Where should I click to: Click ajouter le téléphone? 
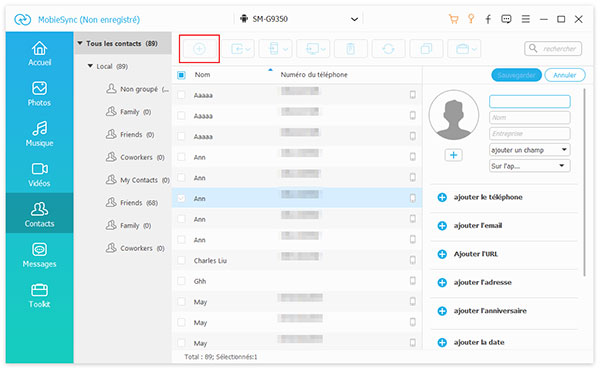click(488, 197)
